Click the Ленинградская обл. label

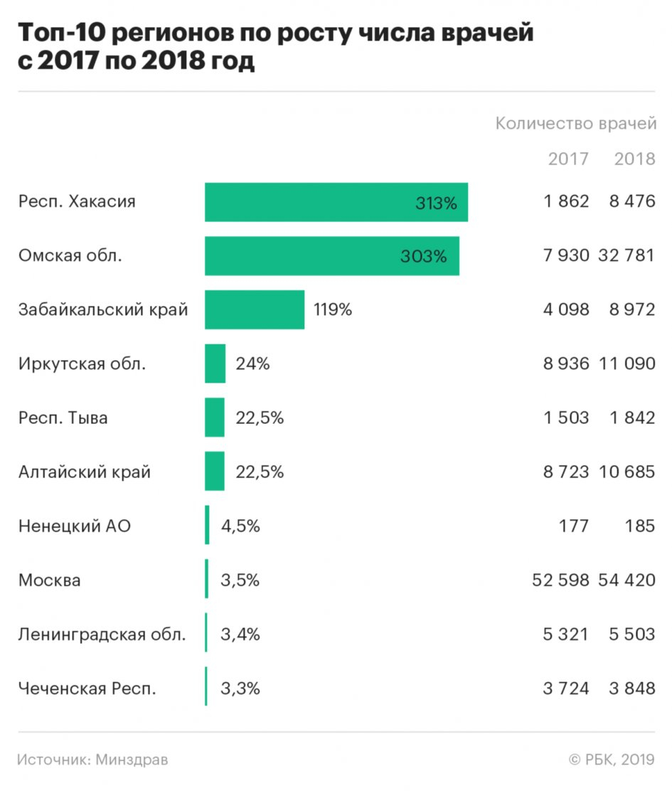[x=102, y=634]
